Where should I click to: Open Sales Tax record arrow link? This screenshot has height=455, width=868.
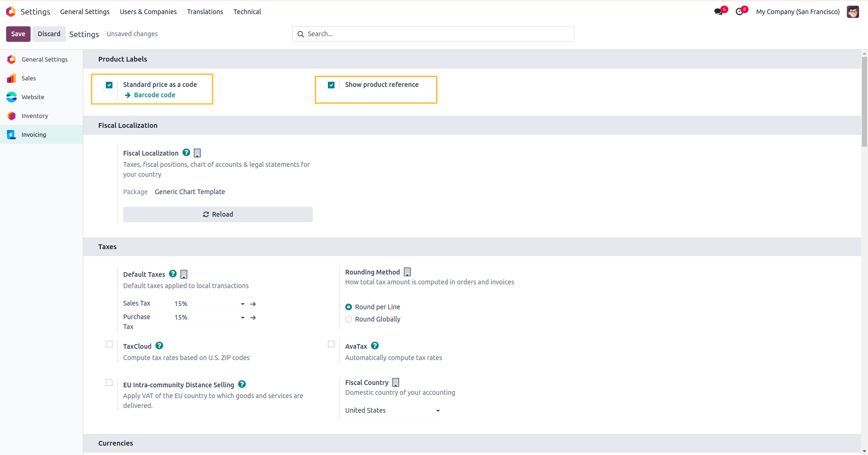pyautogui.click(x=253, y=304)
